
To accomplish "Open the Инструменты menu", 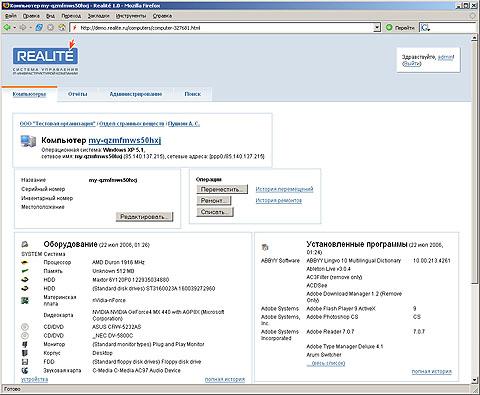I will [131, 16].
